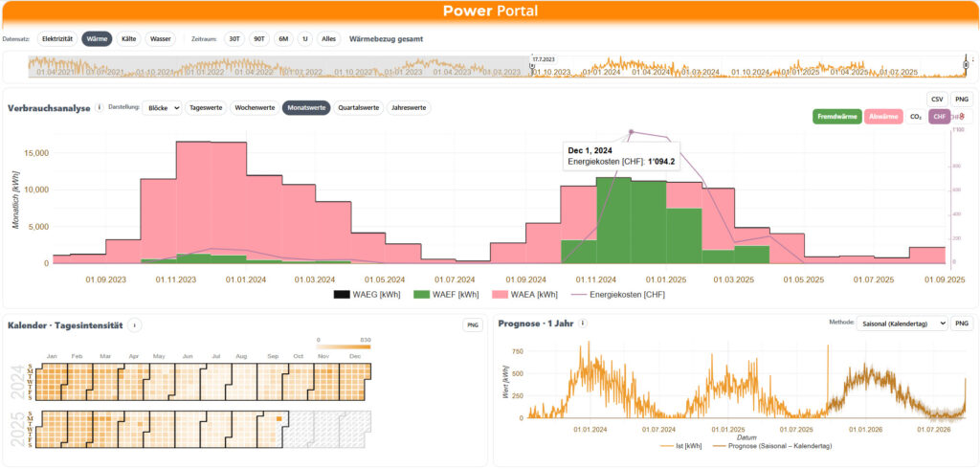980x469 pixels.
Task: Switch dataset to Elektrizität
Action: tap(57, 39)
